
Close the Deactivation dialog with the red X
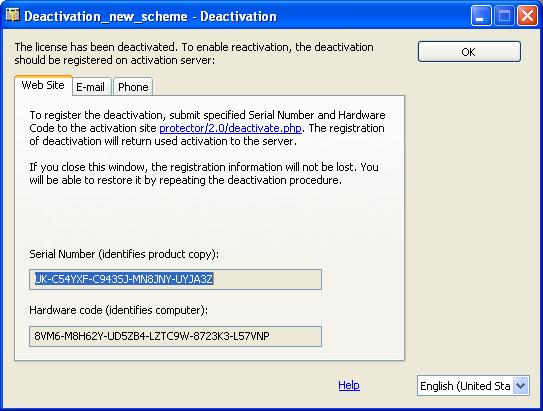point(527,16)
